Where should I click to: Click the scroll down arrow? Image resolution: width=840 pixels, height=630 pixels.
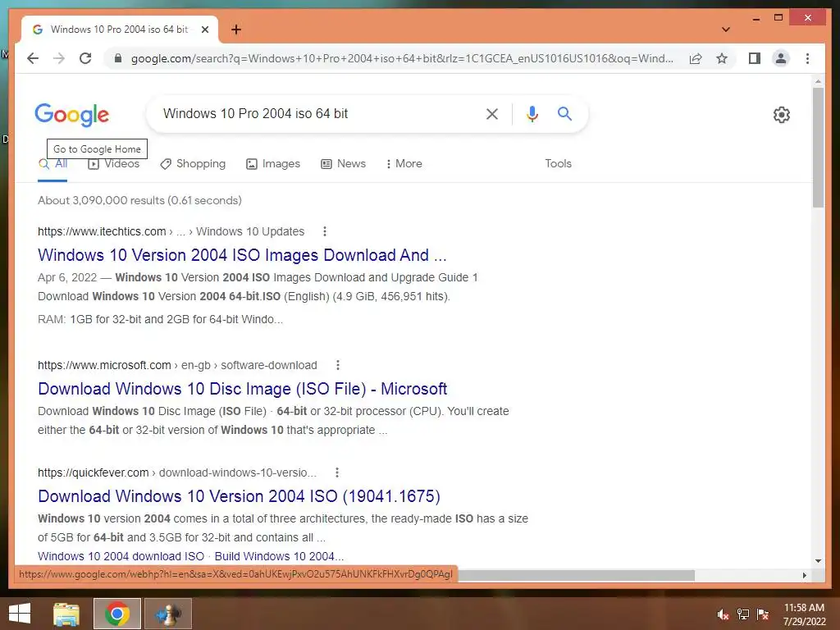[818, 561]
